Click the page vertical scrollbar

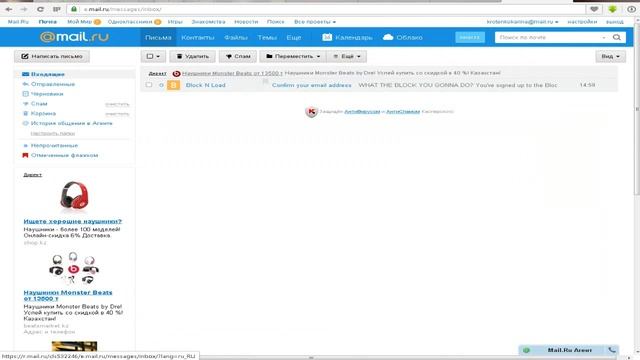click(x=637, y=110)
